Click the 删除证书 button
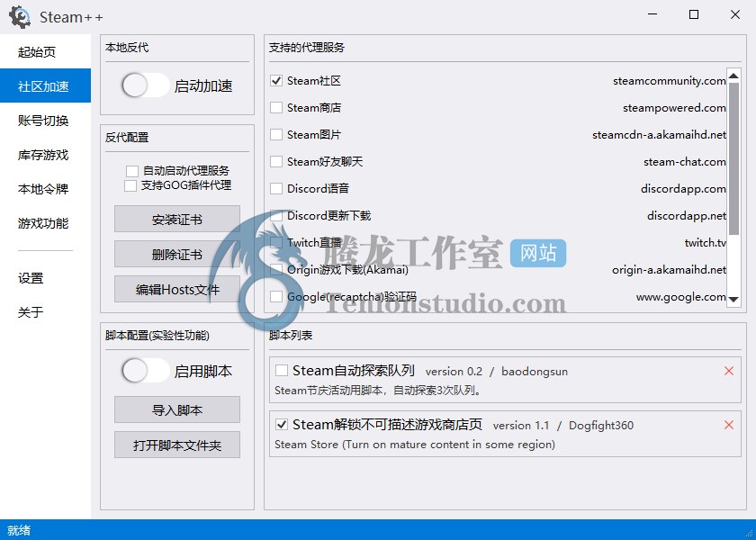Image resolution: width=756 pixels, height=540 pixels. (x=177, y=254)
